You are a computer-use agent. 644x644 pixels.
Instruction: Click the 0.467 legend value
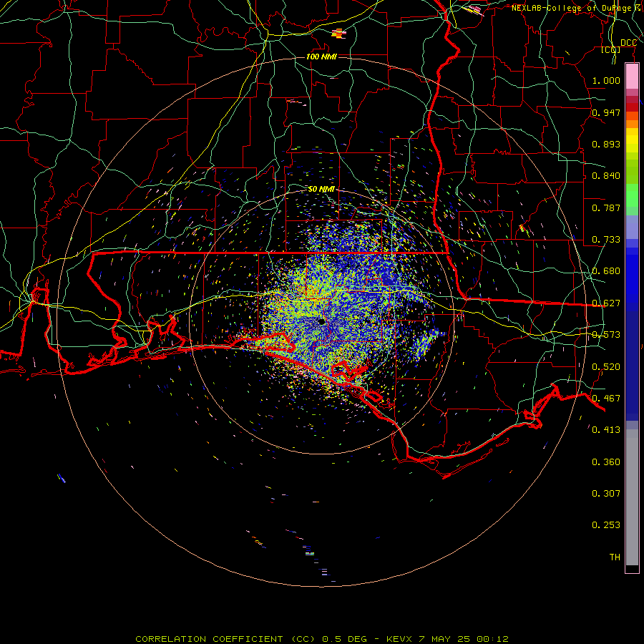606,399
